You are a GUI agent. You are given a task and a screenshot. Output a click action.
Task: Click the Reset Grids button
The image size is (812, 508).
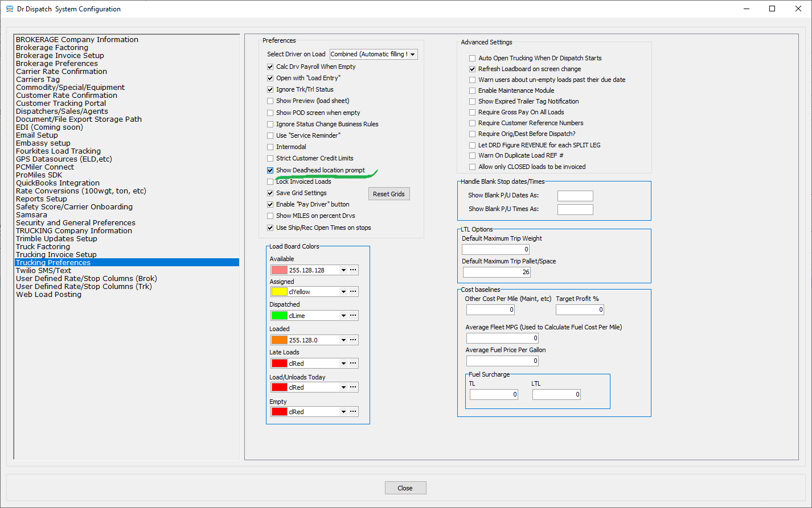click(x=388, y=194)
